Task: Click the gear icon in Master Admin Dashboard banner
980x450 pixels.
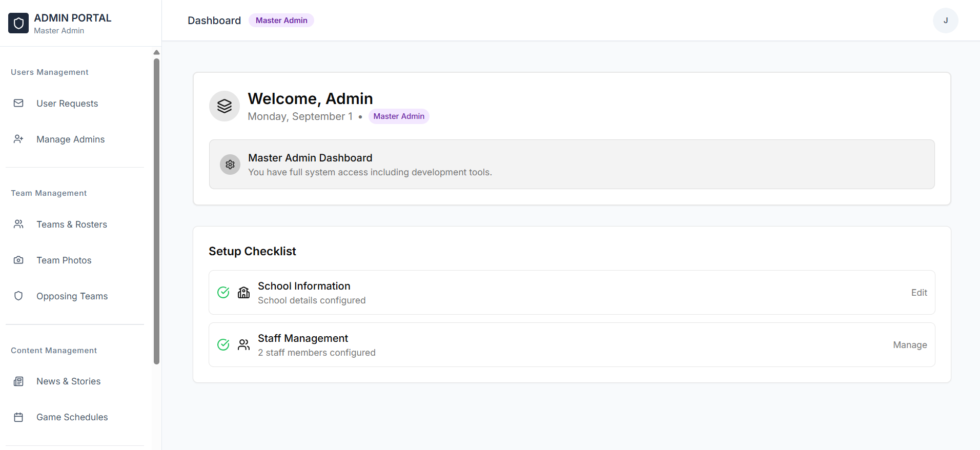Action: [230, 165]
